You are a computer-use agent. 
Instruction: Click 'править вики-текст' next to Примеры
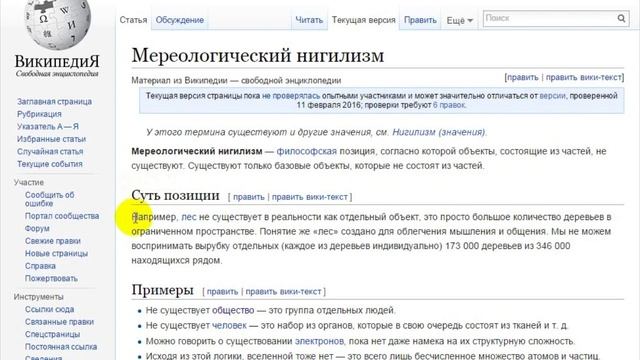coord(283,291)
